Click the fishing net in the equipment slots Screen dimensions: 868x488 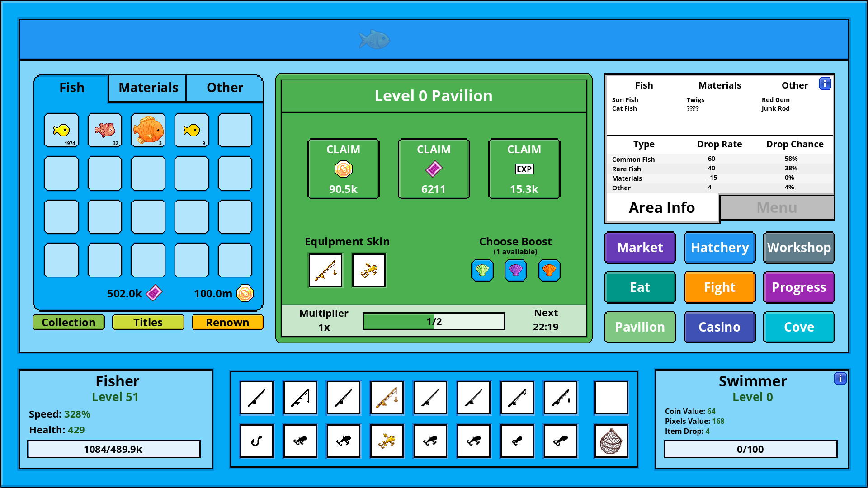[611, 441]
